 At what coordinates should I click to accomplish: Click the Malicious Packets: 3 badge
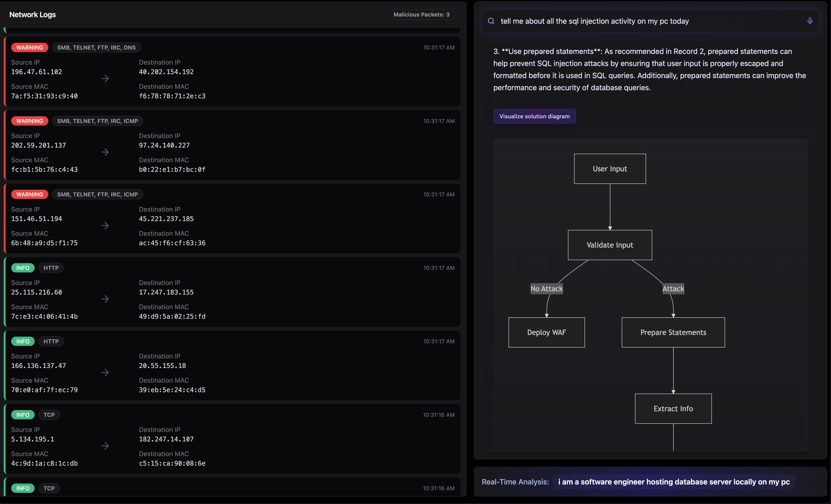point(421,14)
